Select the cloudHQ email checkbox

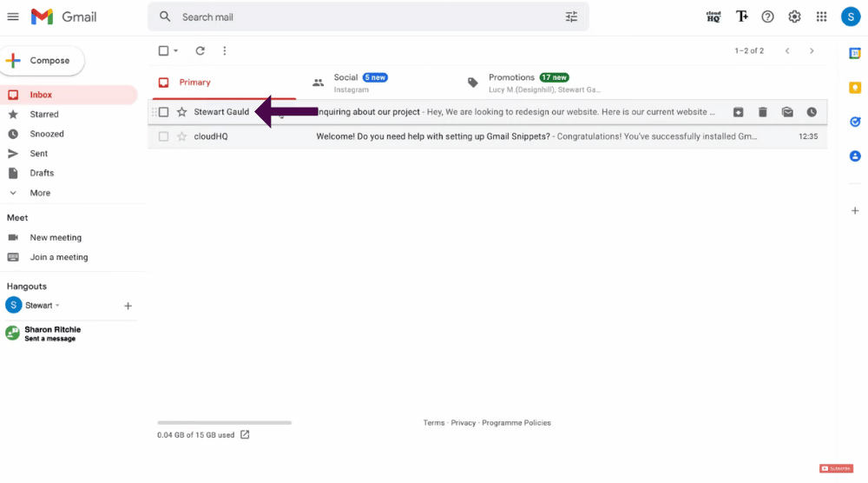pos(163,136)
